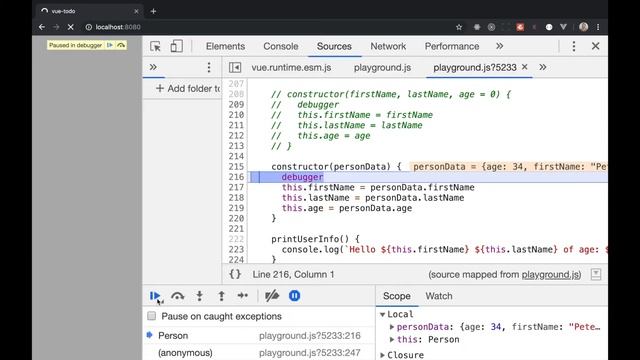Close the playground.js?5233 file tab

pyautogui.click(x=525, y=67)
